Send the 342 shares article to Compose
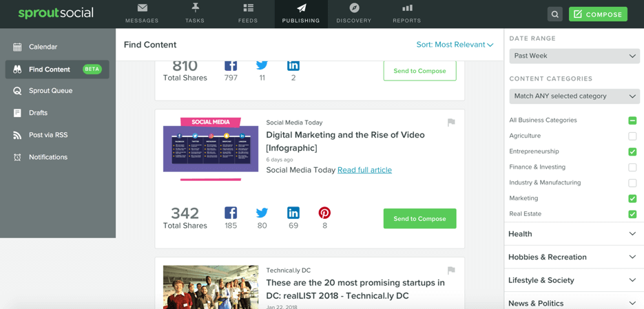 coord(419,219)
